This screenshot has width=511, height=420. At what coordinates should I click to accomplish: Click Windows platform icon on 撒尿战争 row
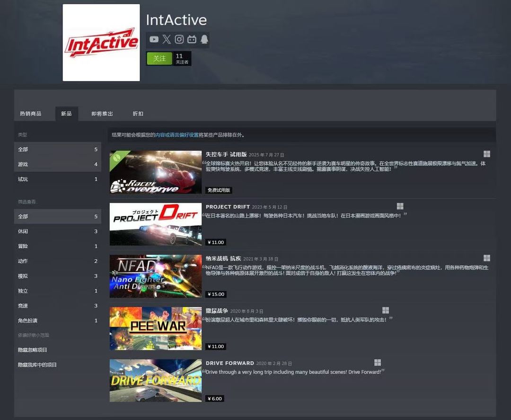(x=386, y=310)
